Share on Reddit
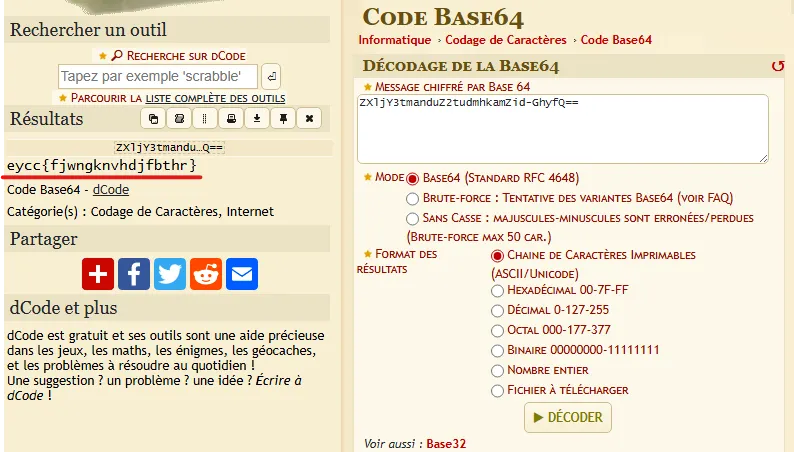This screenshot has height=452, width=794. 206,274
